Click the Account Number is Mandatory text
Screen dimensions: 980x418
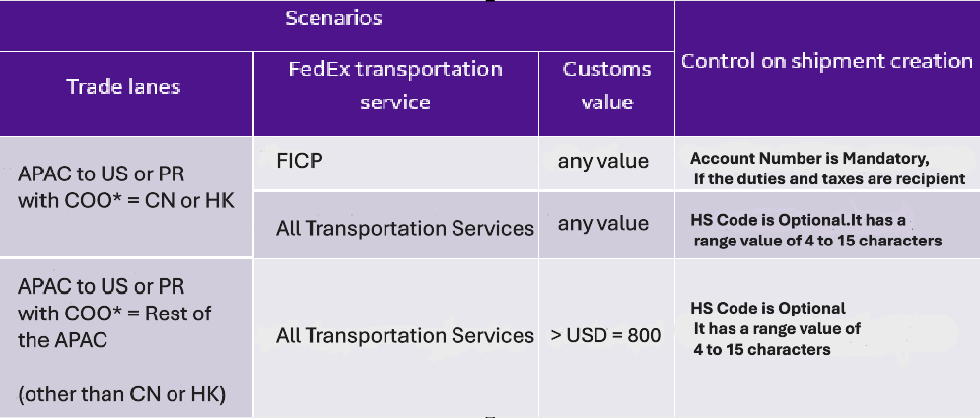pos(809,158)
